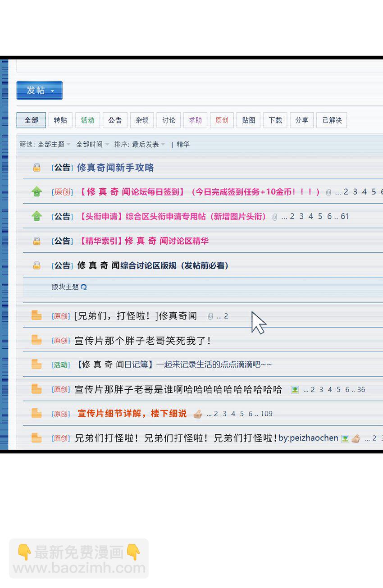Select the 求助 category tab
The height and width of the screenshot is (588, 383).
195,120
